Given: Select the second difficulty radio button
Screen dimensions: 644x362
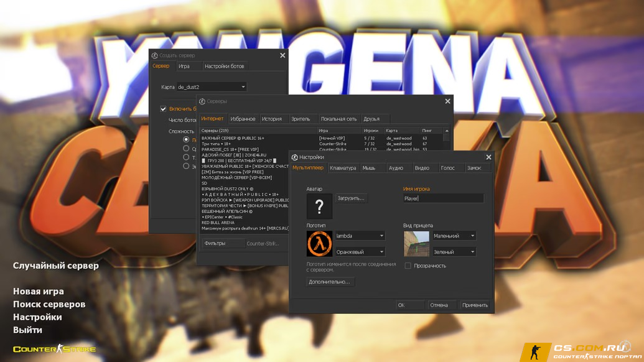Looking at the screenshot, I should pos(186,149).
